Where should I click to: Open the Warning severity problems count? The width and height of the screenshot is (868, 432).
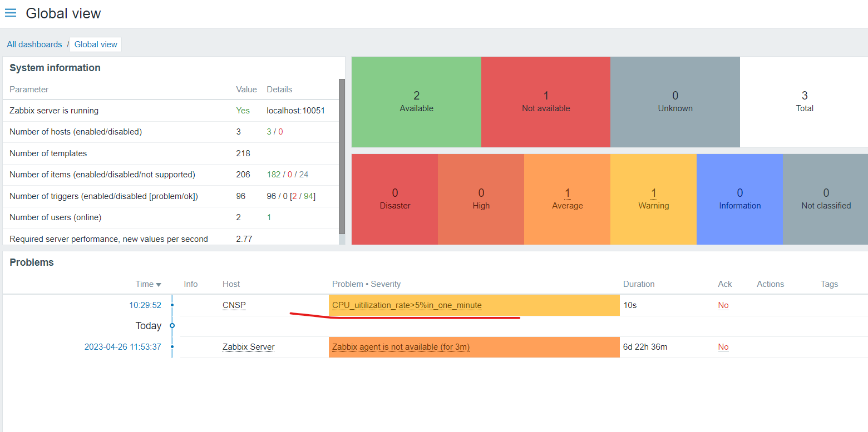[654, 193]
